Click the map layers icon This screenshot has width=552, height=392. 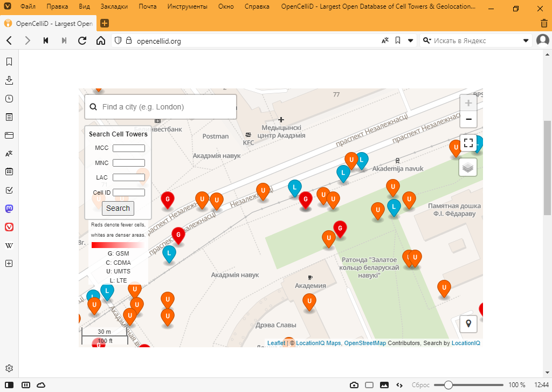468,167
